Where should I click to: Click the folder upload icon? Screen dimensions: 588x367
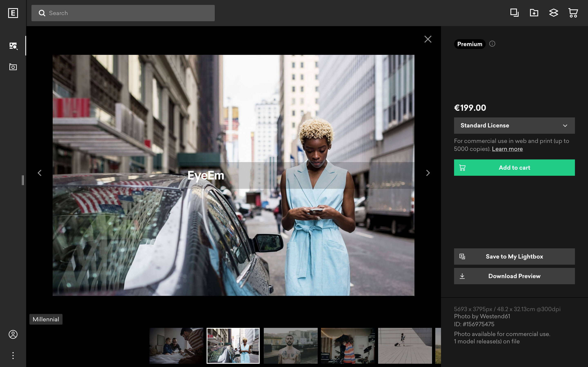pyautogui.click(x=534, y=12)
